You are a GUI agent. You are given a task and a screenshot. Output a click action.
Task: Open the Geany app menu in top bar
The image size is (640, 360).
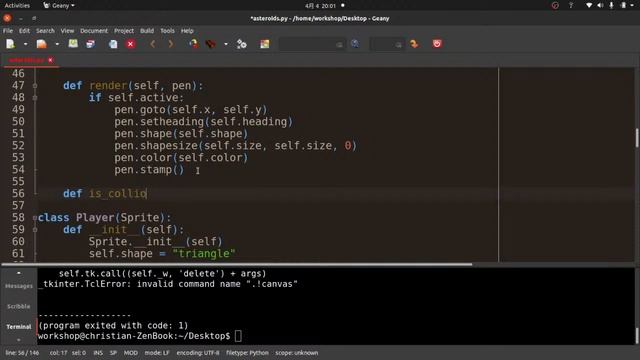coord(59,5)
